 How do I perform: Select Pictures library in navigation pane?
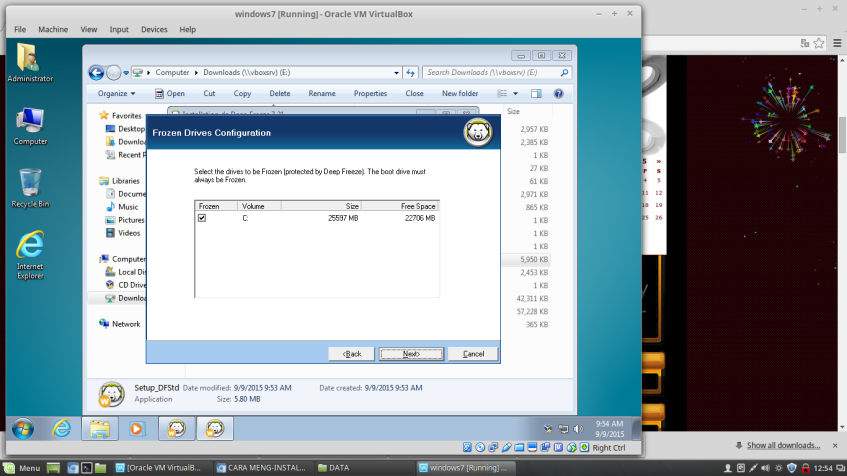131,220
